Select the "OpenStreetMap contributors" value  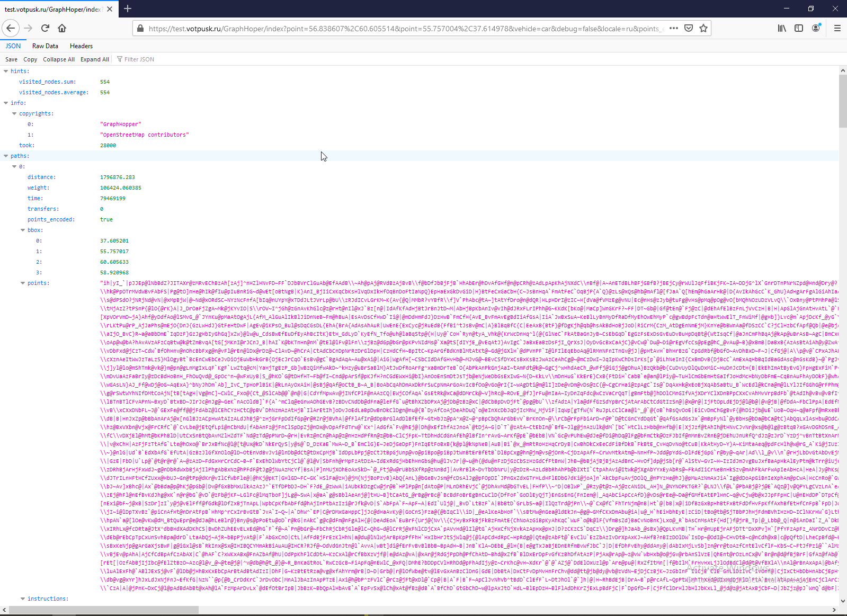tap(145, 135)
